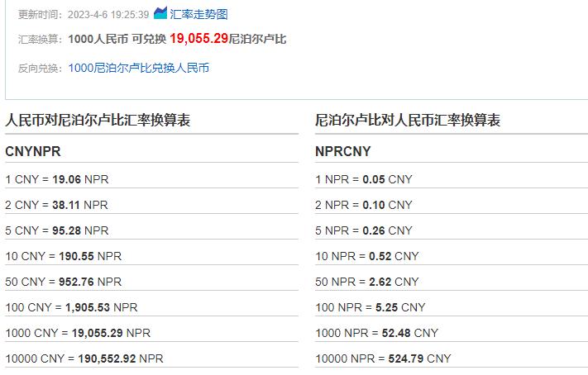Open the 1000尼泊尔卢比兑换人民币 reverse conversion link
588x375 pixels.
click(x=139, y=68)
